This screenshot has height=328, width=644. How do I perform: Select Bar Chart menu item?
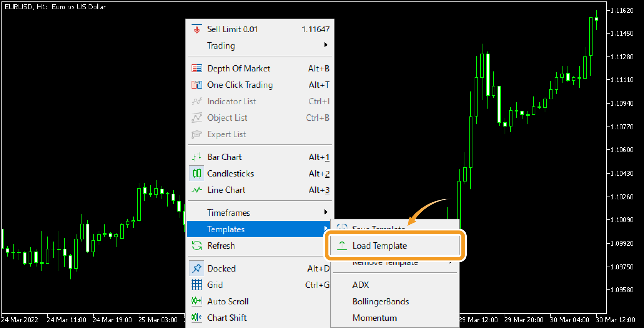(259, 157)
